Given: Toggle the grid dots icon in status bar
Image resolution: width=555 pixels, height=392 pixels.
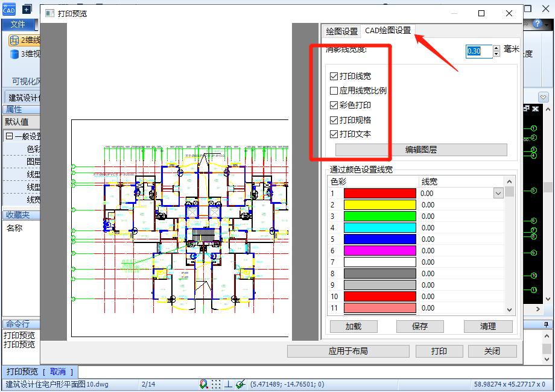Looking at the screenshot, I should [x=216, y=384].
